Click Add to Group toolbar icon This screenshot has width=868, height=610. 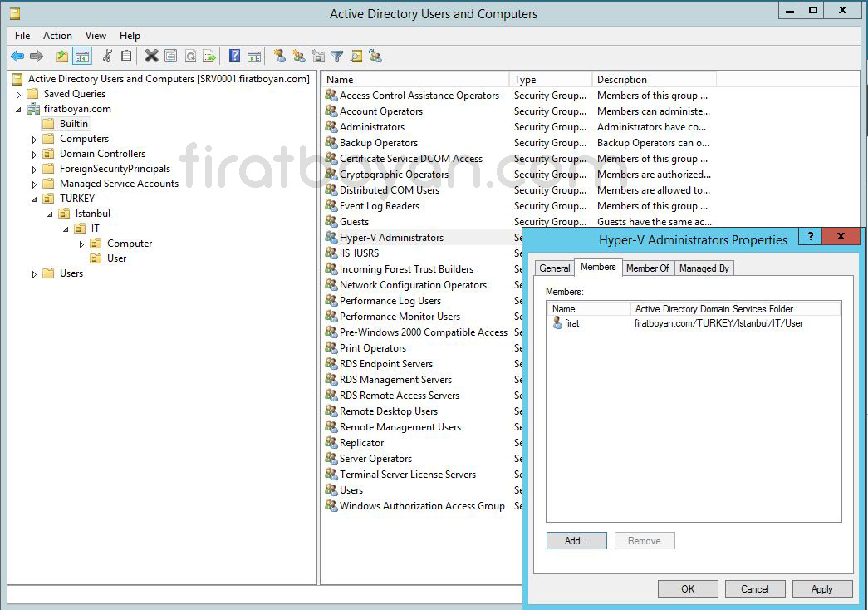(x=375, y=56)
